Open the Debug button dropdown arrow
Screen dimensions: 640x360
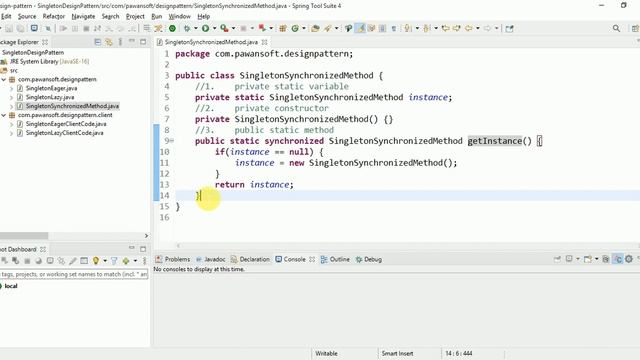[x=196, y=28]
